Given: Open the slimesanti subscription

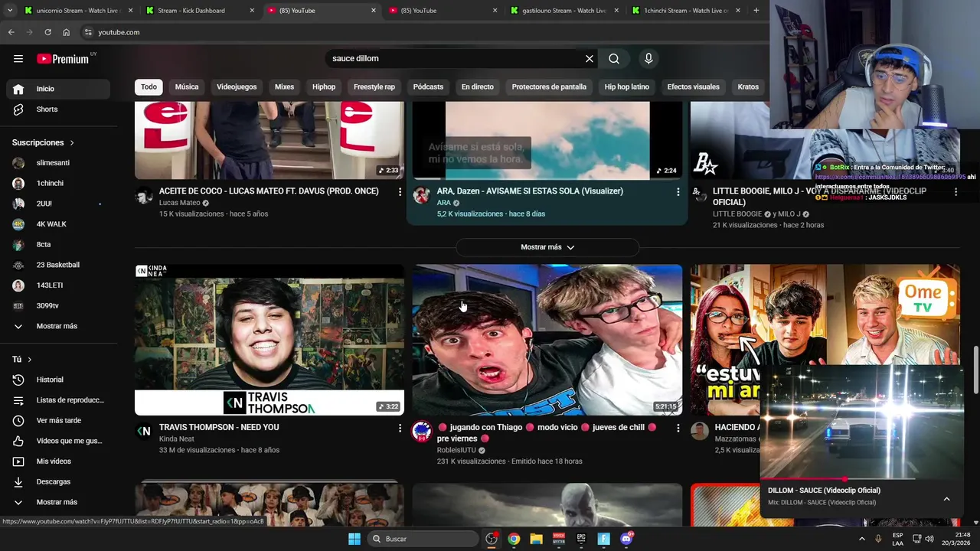Looking at the screenshot, I should (x=58, y=163).
